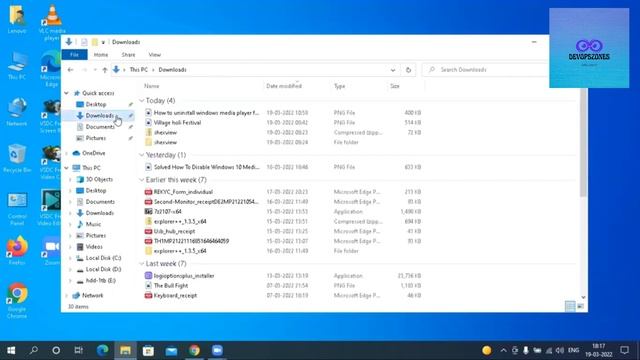Switch to details view layout icon

pyautogui.click(x=570, y=307)
